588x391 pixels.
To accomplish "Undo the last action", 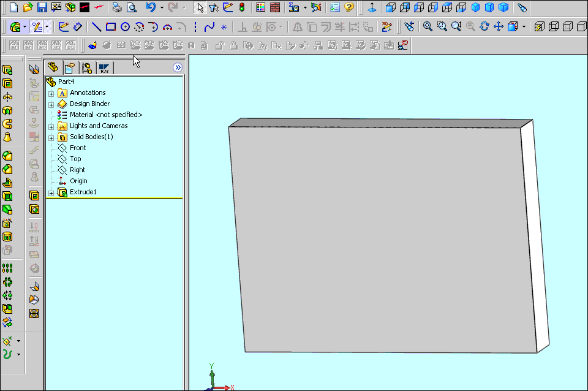I will pyautogui.click(x=151, y=7).
